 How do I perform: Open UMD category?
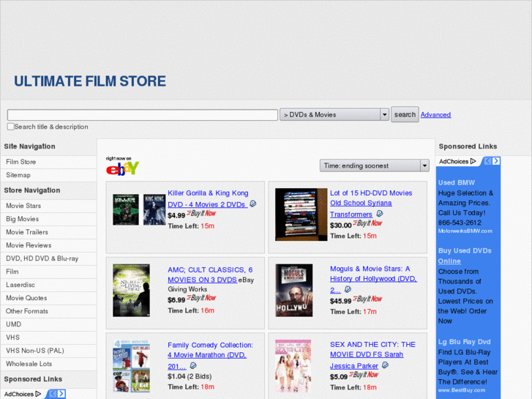click(x=14, y=324)
